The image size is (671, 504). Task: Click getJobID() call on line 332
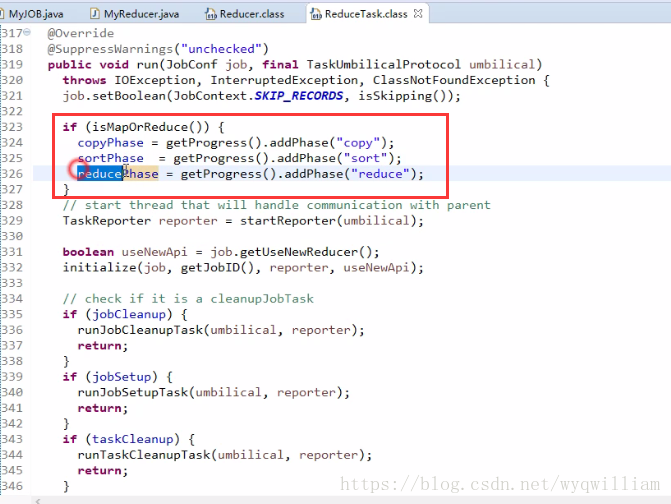(217, 267)
